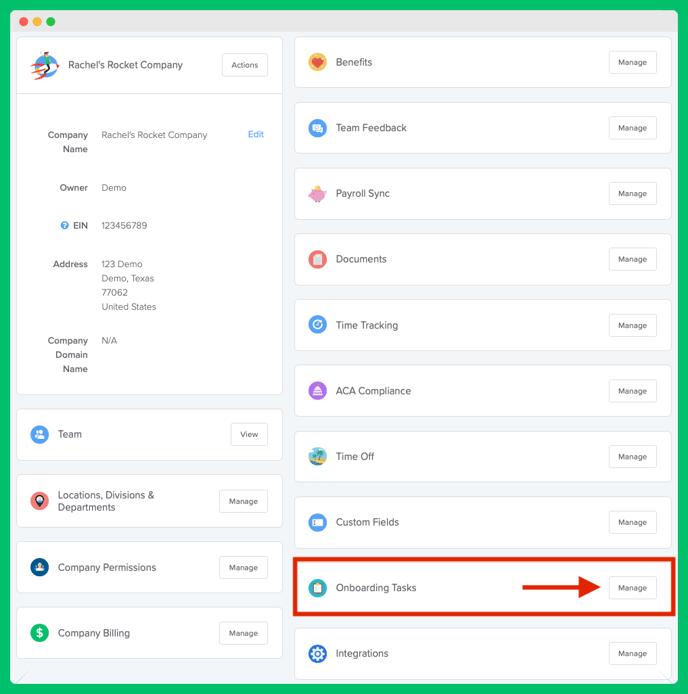688x694 pixels.
Task: Click the ACA Compliance label
Action: pyautogui.click(x=373, y=391)
